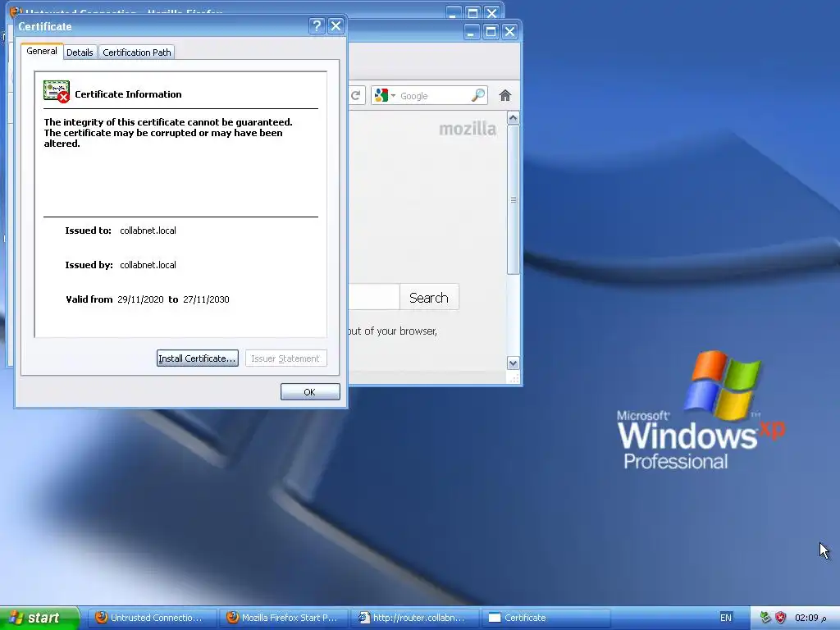Click the system clock 02:09
Image resolution: width=840 pixels, height=630 pixels.
click(810, 618)
